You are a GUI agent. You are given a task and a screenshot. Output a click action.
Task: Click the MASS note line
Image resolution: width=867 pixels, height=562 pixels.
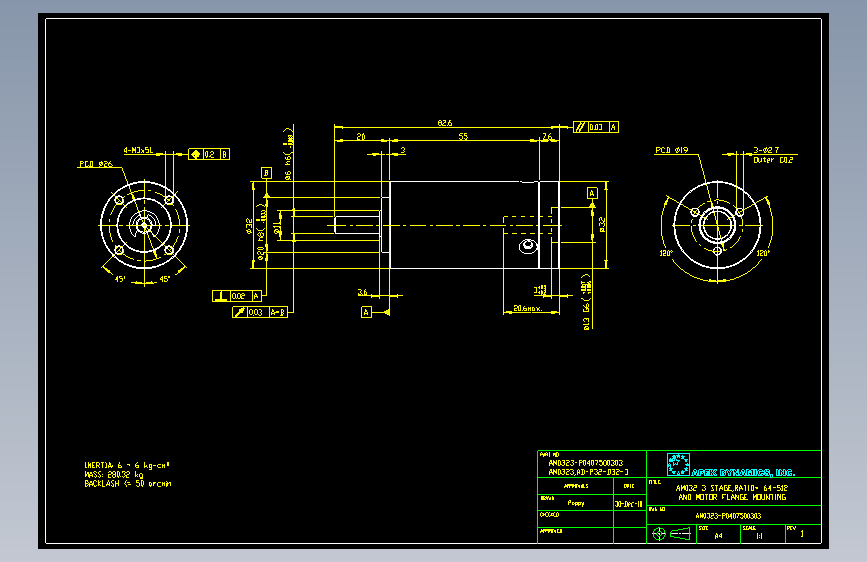click(x=114, y=475)
